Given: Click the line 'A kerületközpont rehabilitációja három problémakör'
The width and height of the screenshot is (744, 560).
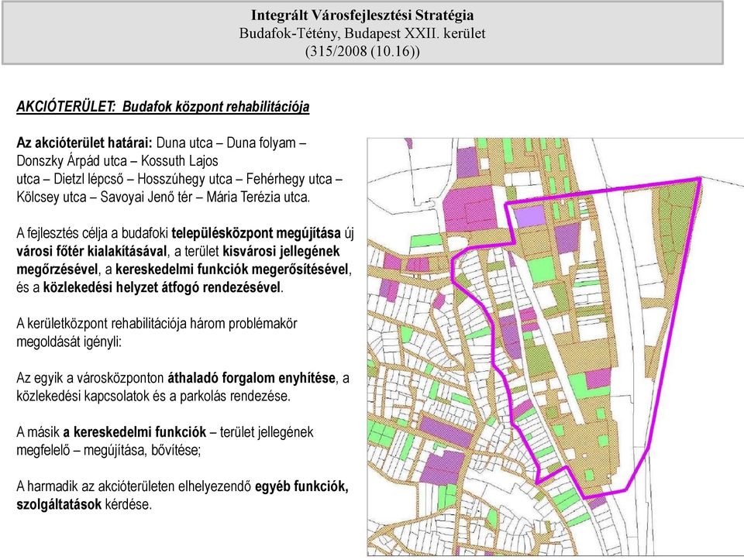Looking at the screenshot, I should pos(157,324).
